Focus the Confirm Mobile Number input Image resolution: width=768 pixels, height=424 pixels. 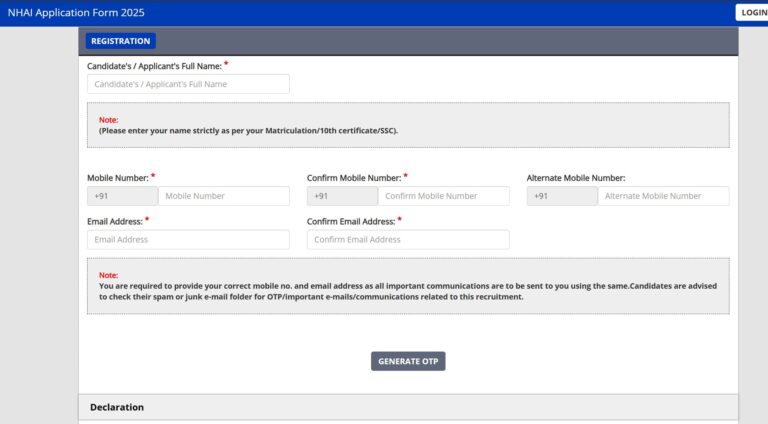pos(443,196)
